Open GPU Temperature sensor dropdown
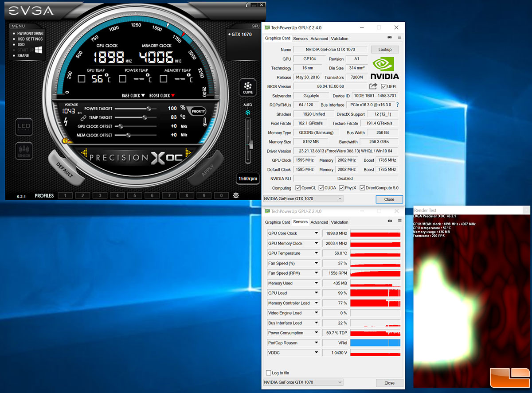The image size is (532, 393). [x=317, y=253]
